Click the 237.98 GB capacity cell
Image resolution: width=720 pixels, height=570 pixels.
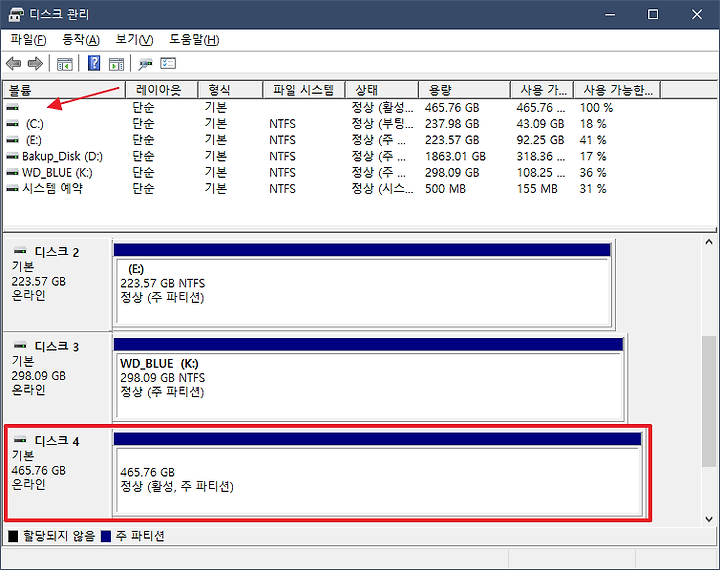coord(452,124)
